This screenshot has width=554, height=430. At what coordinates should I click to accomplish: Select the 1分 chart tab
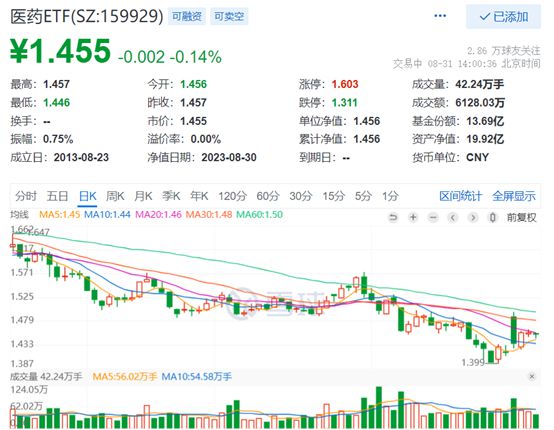coord(390,196)
